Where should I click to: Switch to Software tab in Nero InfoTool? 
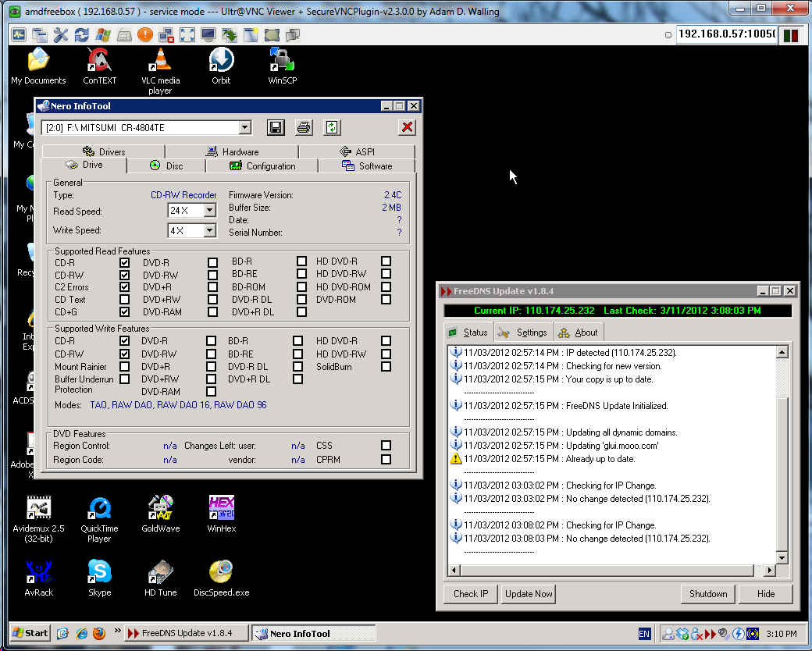[x=367, y=165]
